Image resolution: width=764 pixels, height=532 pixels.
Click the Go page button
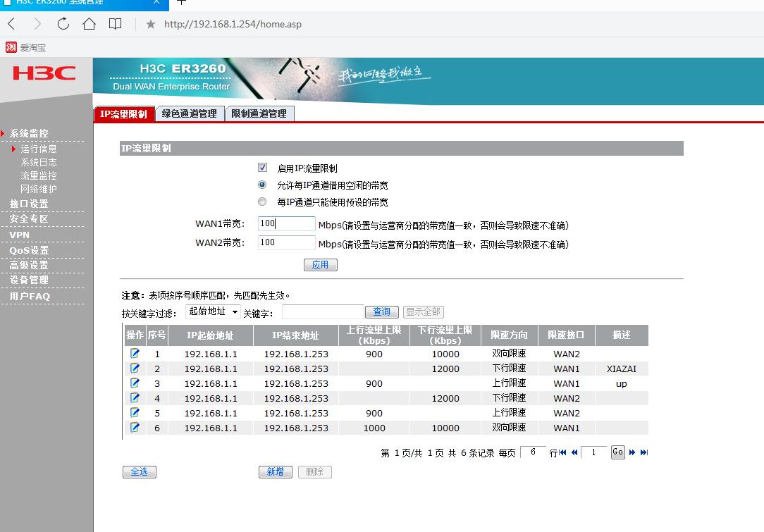click(x=618, y=452)
